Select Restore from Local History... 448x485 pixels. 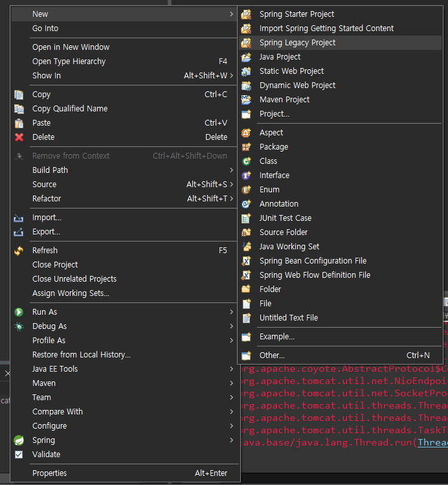pyautogui.click(x=124, y=355)
